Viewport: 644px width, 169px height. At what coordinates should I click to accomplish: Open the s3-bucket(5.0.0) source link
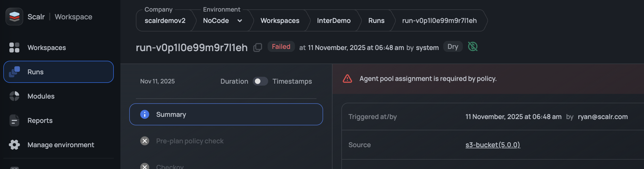(x=493, y=145)
